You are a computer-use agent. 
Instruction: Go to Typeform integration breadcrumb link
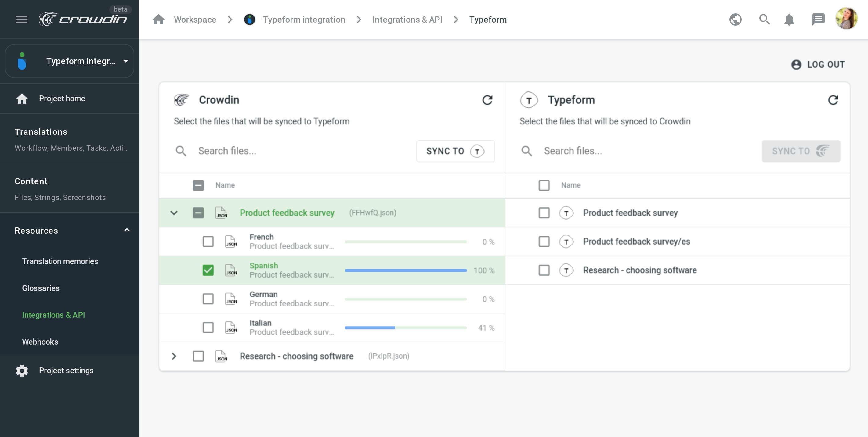coord(304,20)
